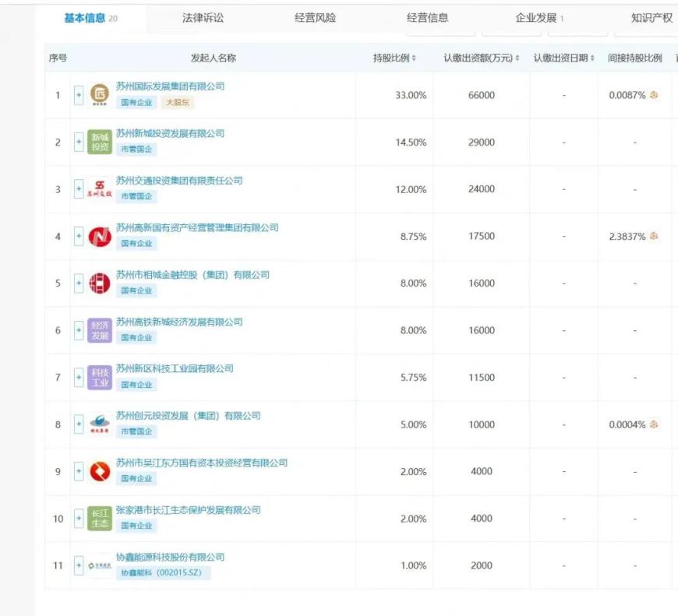678x616 pixels.
Task: Open the 经营信息 tab
Action: 427,18
